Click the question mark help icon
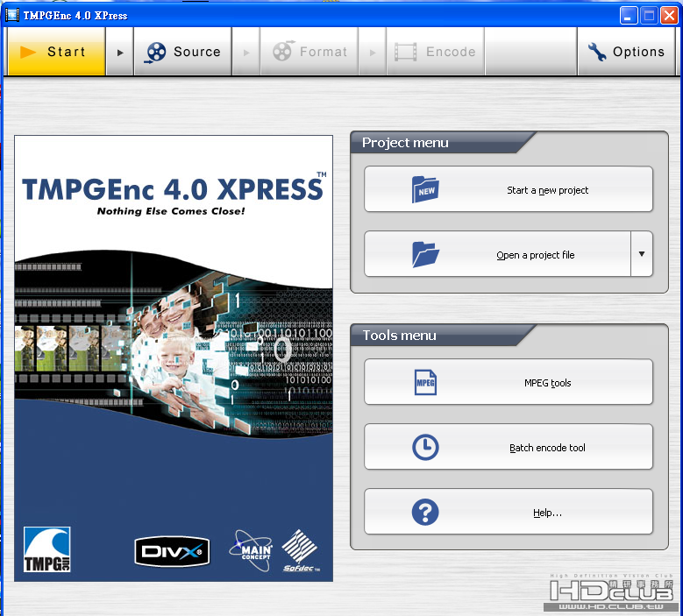Viewport: 683px width, 616px height. pos(425,512)
